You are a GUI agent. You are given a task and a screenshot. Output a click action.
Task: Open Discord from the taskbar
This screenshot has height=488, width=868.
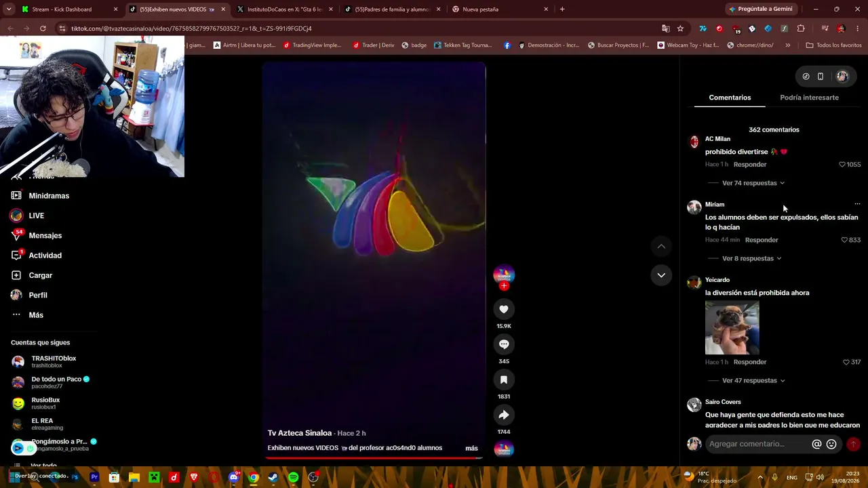tap(234, 477)
